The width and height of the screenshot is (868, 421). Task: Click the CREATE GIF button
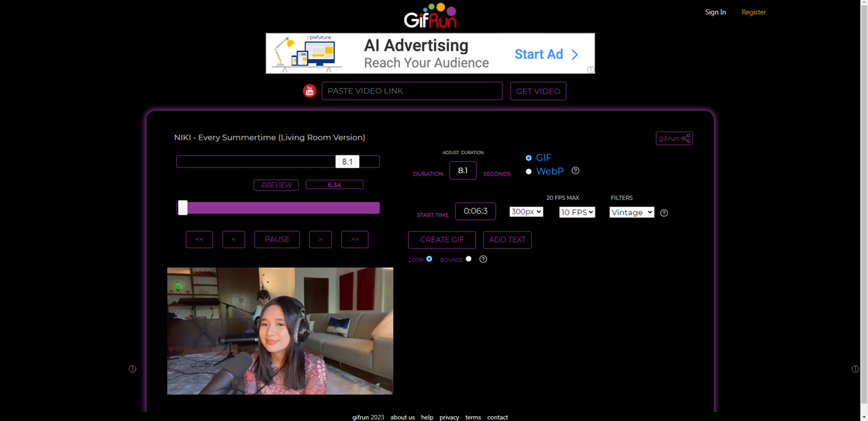[x=442, y=240]
